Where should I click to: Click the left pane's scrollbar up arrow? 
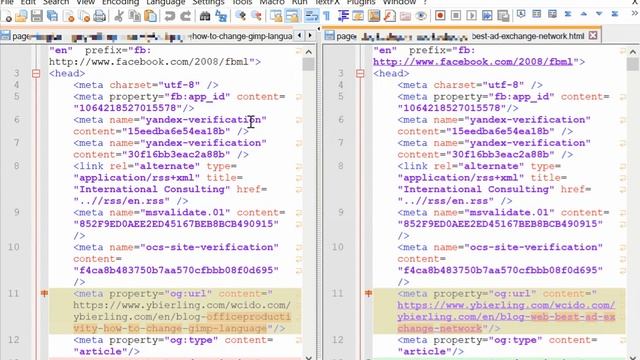(309, 52)
